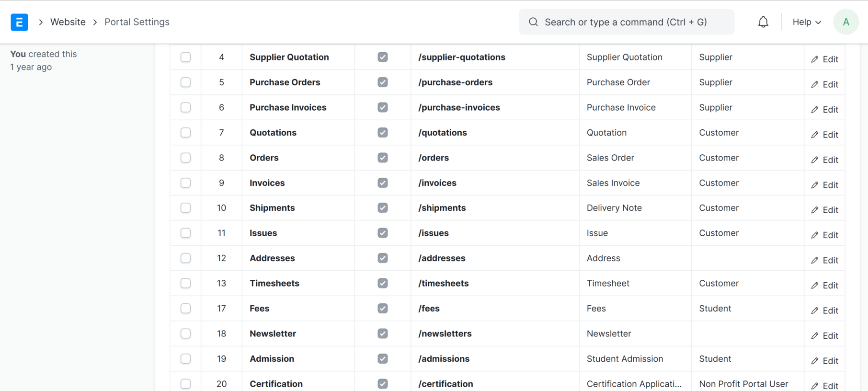Viewport: 868px width, 391px height.
Task: Click the pencil edit icon for Supplier Quotation row
Action: pos(815,59)
